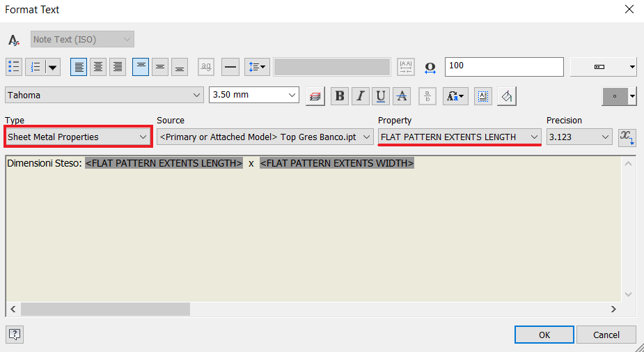Confirm with the OK button
The image size is (644, 352).
click(544, 335)
